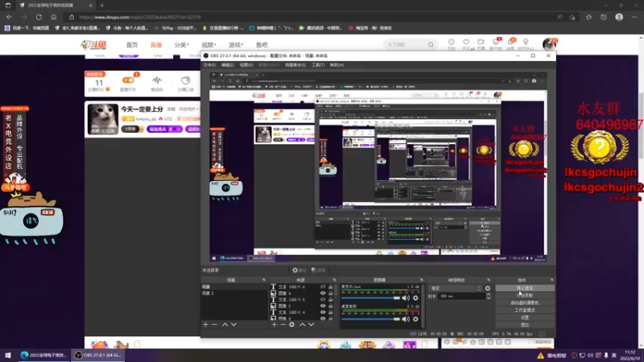Image resolution: width=644 pixels, height=362 pixels.
Task: Expand the 视频 dropdown in Douyu navigation
Action: click(x=208, y=45)
